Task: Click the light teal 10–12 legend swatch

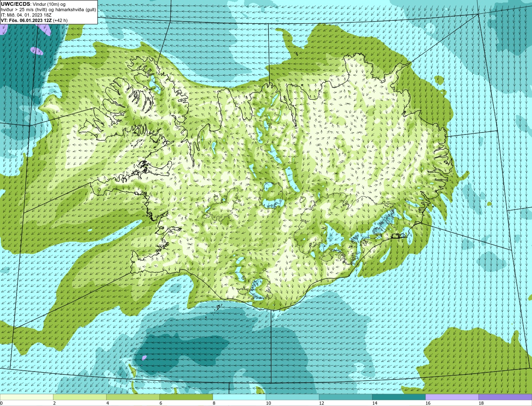Action: (293, 397)
